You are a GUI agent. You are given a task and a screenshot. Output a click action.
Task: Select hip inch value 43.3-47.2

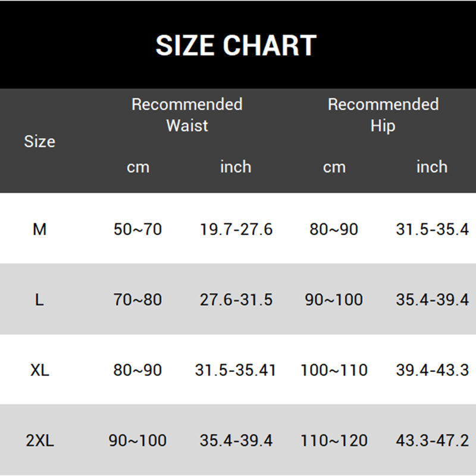432,441
